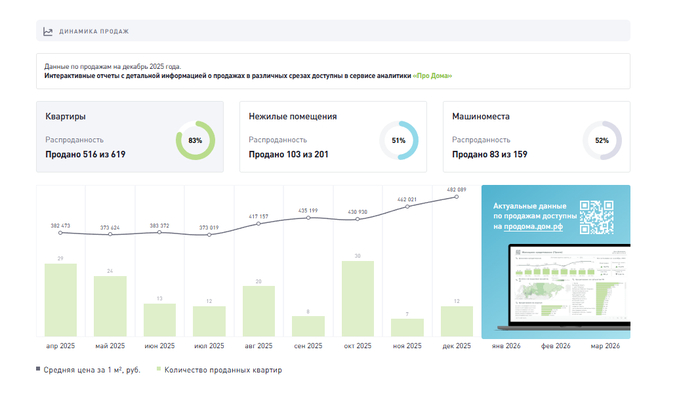This screenshot has height=402, width=700.
Task: Select the Нежилые помещения sales card
Action: click(x=333, y=135)
